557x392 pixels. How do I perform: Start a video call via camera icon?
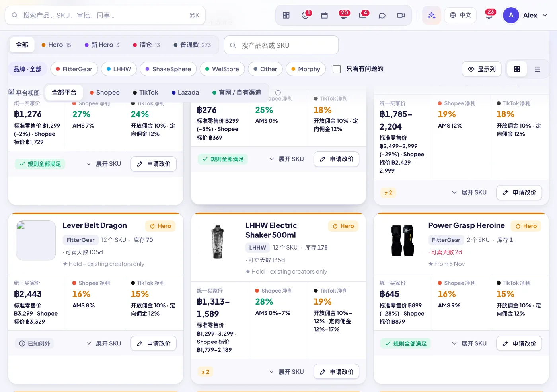(x=401, y=16)
